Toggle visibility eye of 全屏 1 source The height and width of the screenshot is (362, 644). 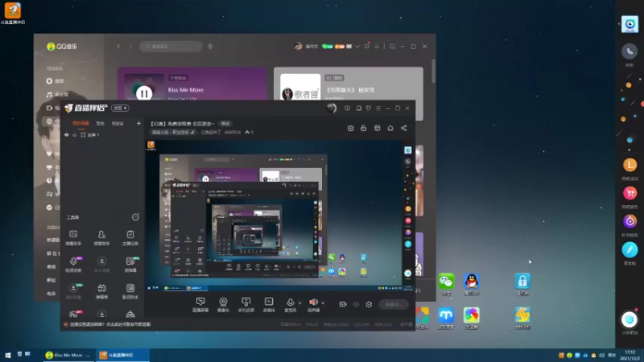point(67,134)
